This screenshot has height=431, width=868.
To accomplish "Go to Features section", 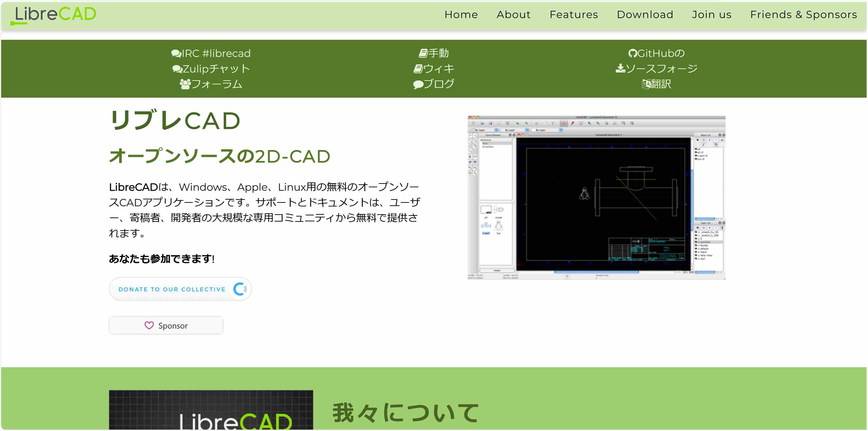I will click(573, 14).
